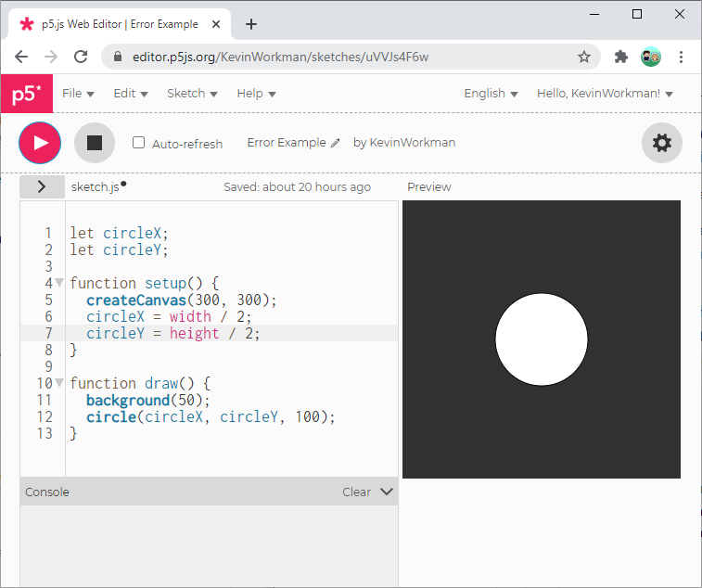Open the Hello, KevinWorkman account menu

tap(605, 94)
